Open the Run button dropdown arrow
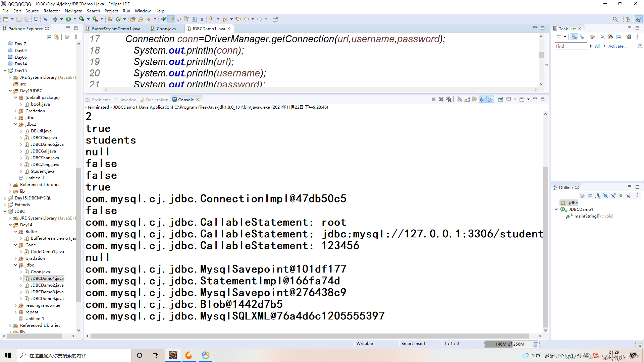The height and width of the screenshot is (362, 644). (x=75, y=19)
